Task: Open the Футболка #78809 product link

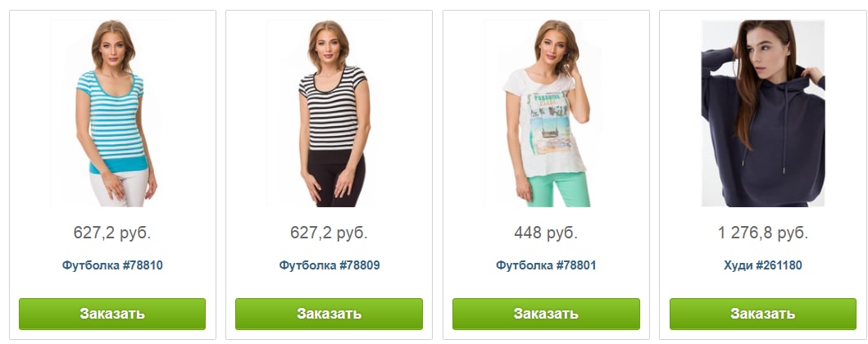Action: [329, 265]
